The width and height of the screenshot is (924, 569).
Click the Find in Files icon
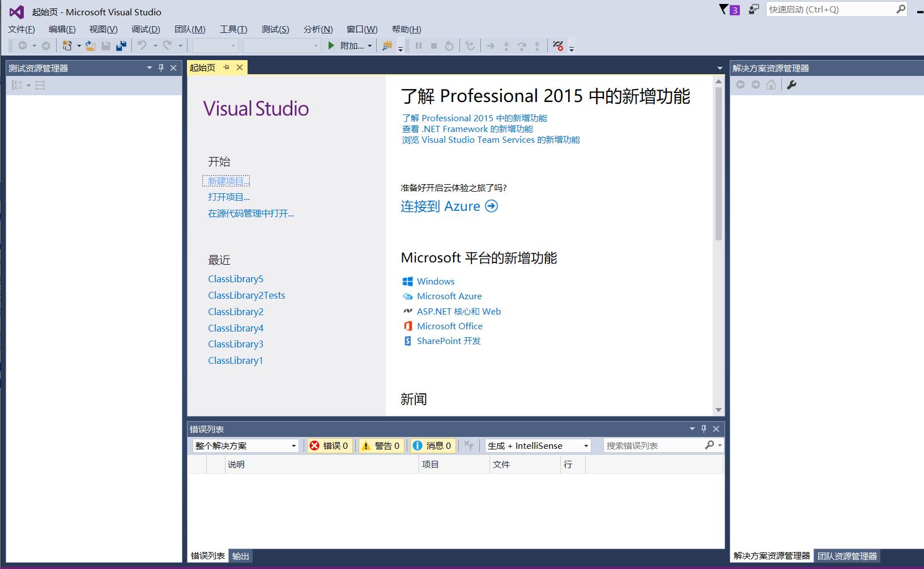[x=387, y=46]
